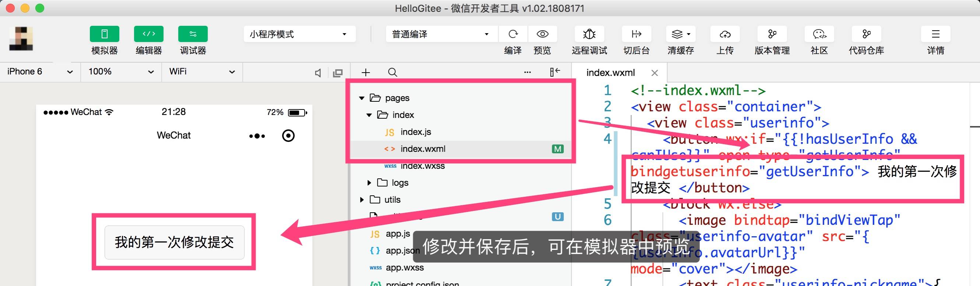This screenshot has height=286, width=980.
Task: Click line 2 in the code editor
Action: 726,107
